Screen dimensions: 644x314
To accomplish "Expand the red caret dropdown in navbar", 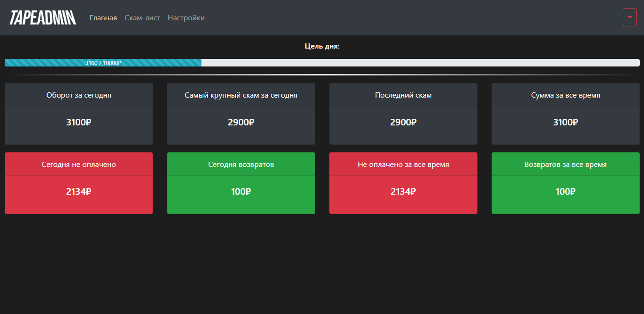I will (629, 17).
